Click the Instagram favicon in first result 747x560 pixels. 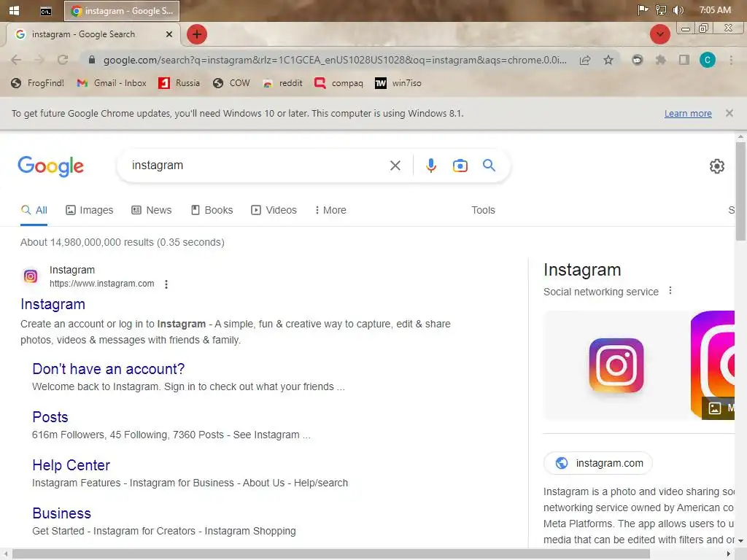pyautogui.click(x=31, y=276)
